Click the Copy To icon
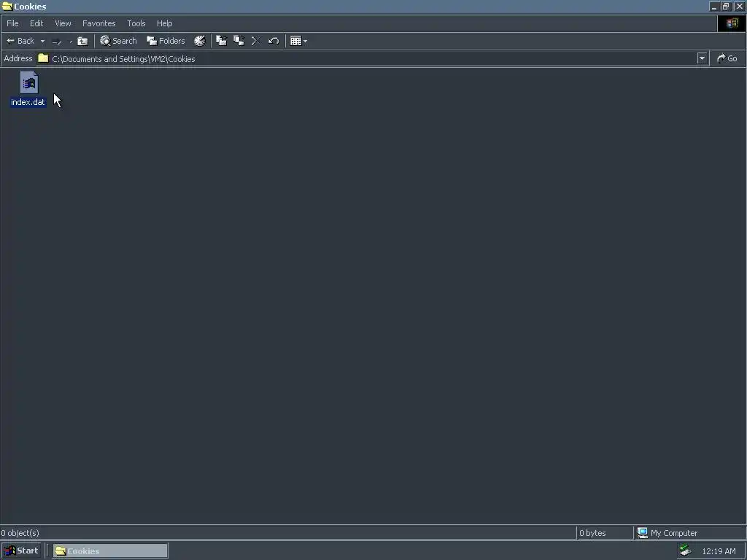 pyautogui.click(x=239, y=41)
